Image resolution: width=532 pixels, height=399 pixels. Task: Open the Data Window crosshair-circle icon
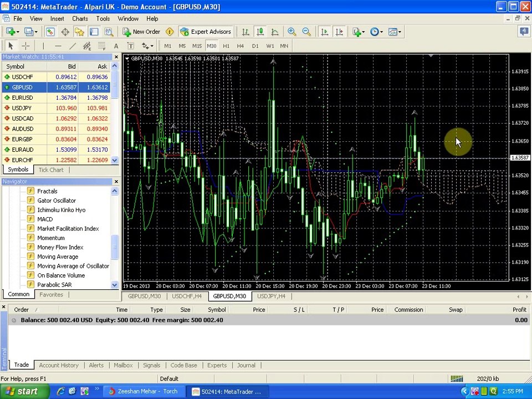coord(65,32)
